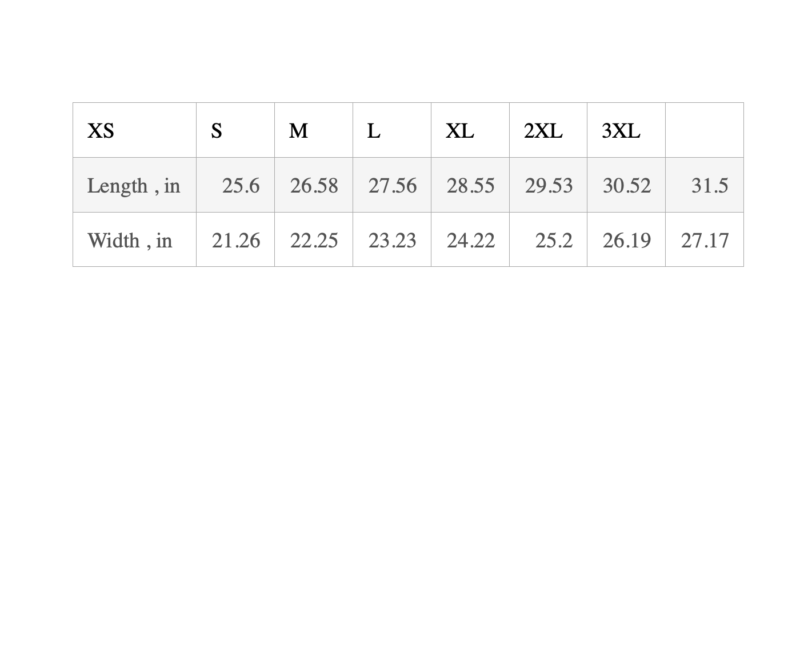Click the empty last header cell
The width and height of the screenshot is (808, 672).
704,131
